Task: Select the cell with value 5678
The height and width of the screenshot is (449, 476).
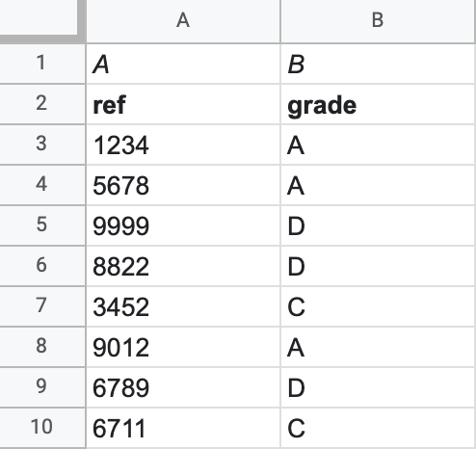Action: tap(183, 185)
